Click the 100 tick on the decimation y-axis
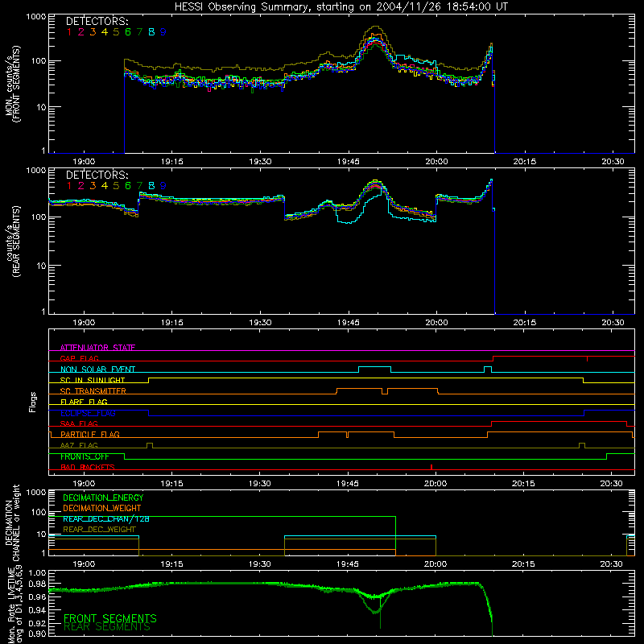 [x=39, y=512]
